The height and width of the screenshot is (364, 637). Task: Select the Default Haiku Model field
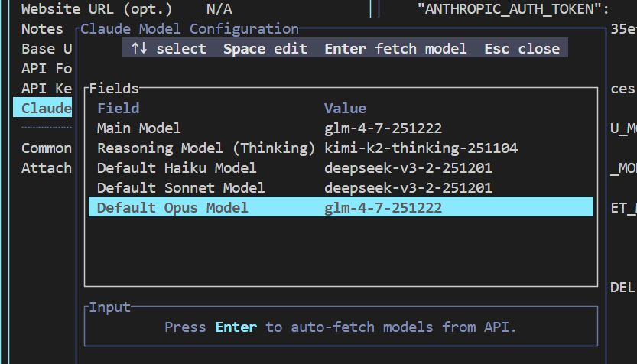[x=341, y=168]
